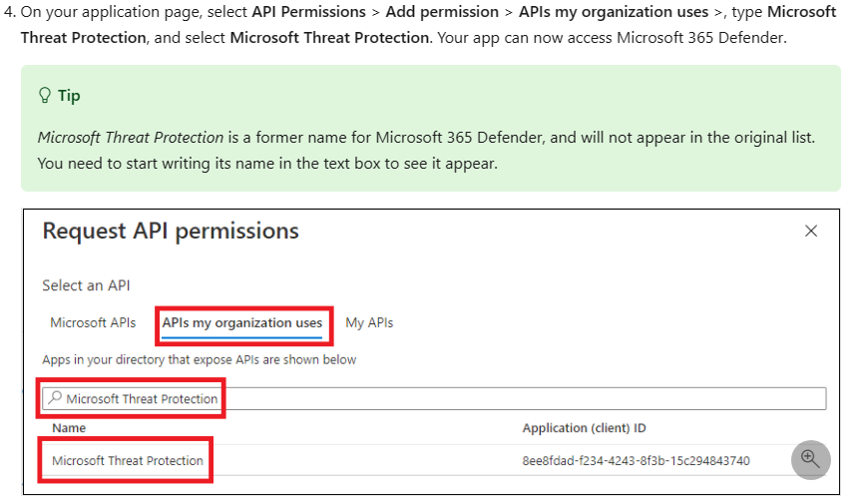This screenshot has width=868, height=500.
Task: Click the magnifier zoom icon on the image
Action: (810, 459)
